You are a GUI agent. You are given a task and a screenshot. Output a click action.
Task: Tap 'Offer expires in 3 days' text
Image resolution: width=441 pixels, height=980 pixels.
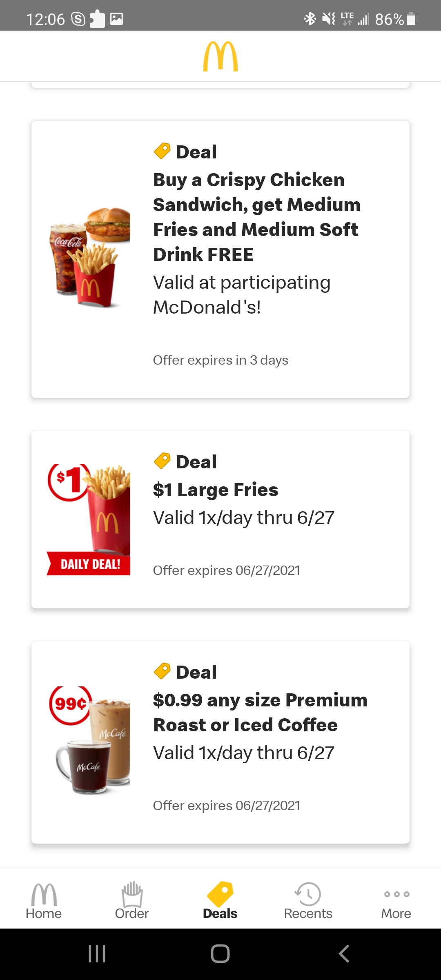coord(220,360)
